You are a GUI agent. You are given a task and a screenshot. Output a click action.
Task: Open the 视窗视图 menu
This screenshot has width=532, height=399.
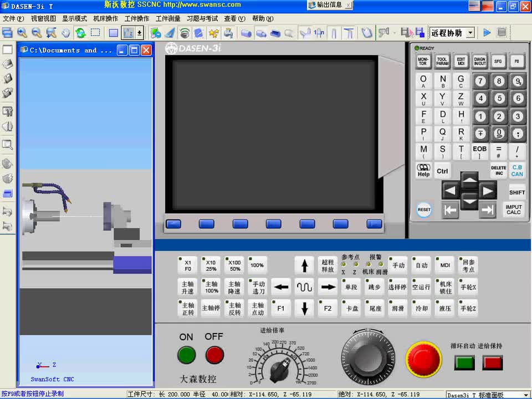(x=43, y=19)
